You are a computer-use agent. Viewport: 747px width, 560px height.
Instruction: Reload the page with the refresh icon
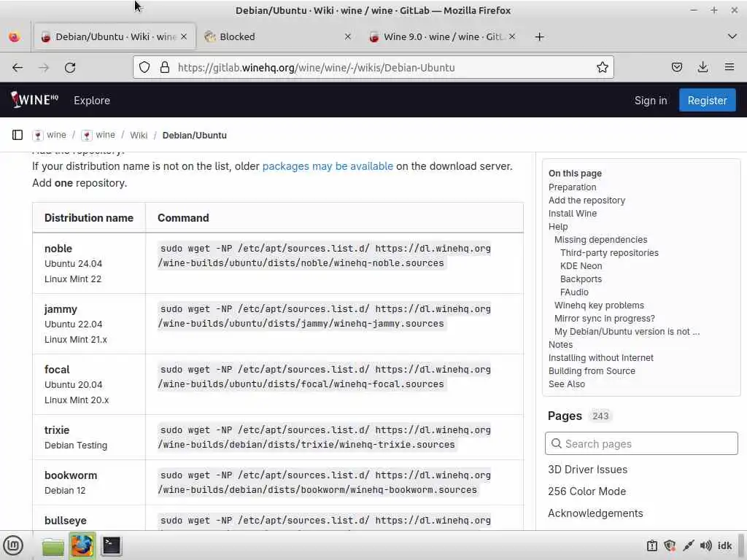coord(70,68)
